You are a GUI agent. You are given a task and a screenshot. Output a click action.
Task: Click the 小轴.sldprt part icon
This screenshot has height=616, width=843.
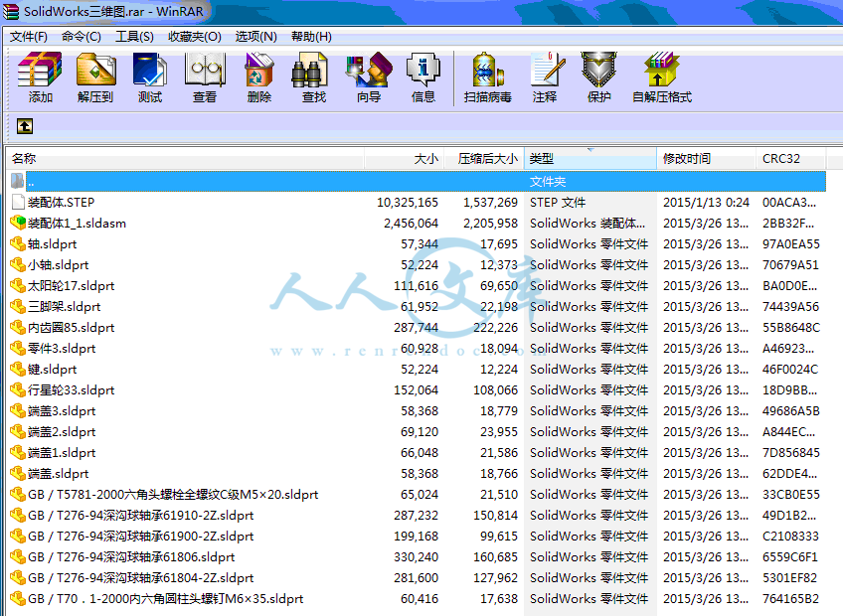[18, 264]
